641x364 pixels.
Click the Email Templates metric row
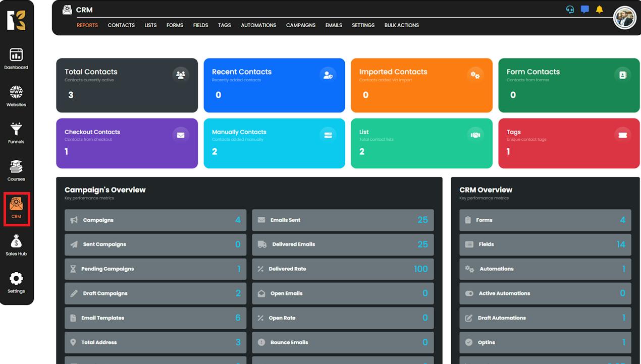155,318
